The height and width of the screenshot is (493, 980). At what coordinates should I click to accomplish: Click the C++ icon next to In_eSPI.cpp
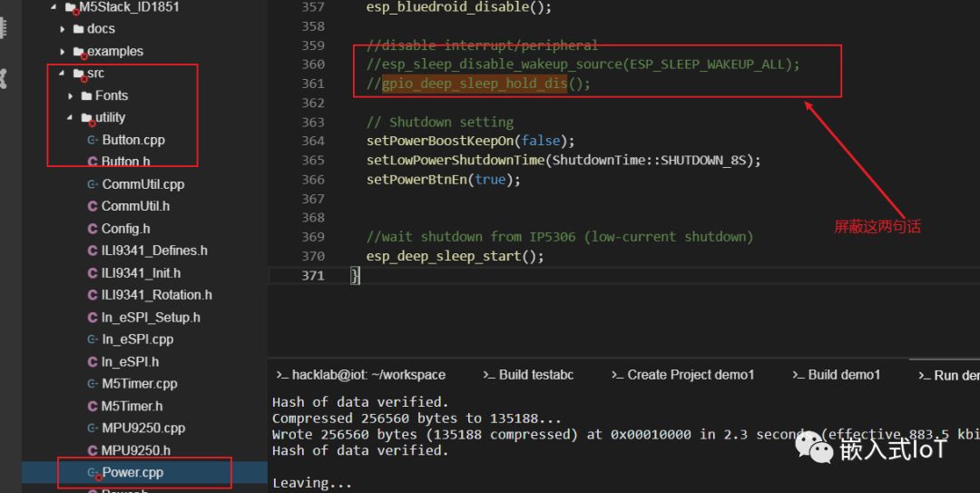click(x=93, y=340)
